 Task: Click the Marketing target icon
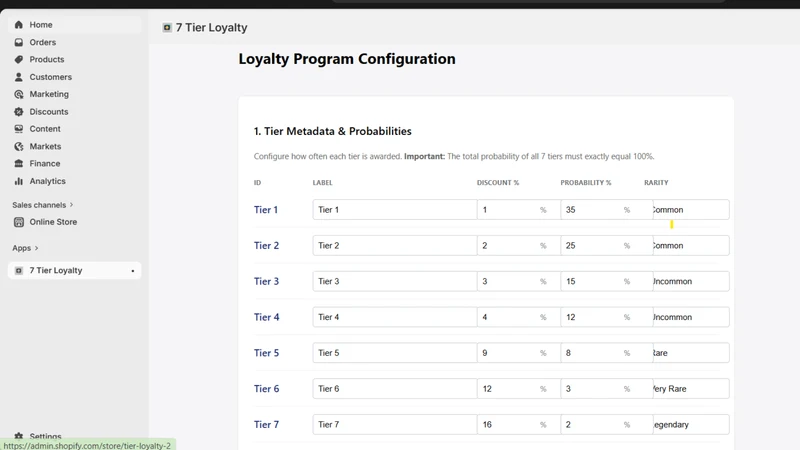[x=19, y=94]
